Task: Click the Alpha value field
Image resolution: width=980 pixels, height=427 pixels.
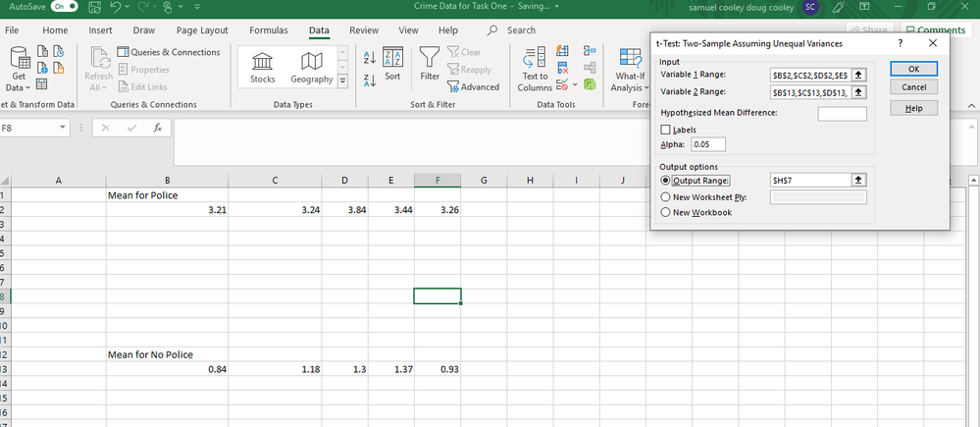Action: (x=708, y=144)
